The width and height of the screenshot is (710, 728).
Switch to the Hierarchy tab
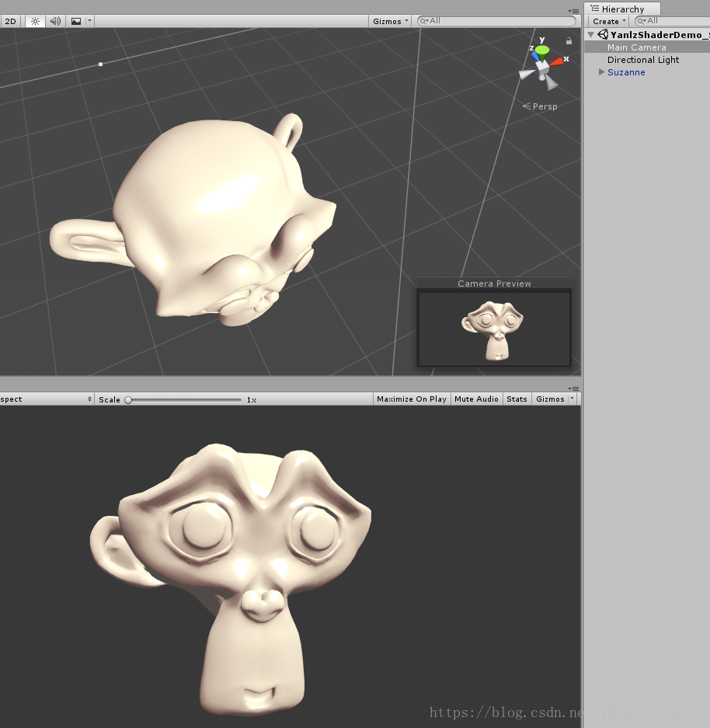[x=622, y=9]
